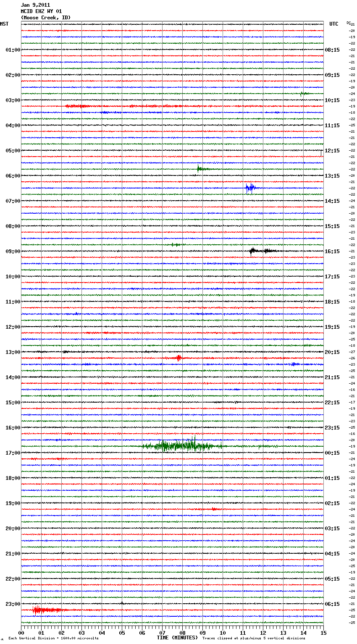The width and height of the screenshot is (357, 644).
Task: Pick the 15:00 MST time label
Action: coord(13,403)
